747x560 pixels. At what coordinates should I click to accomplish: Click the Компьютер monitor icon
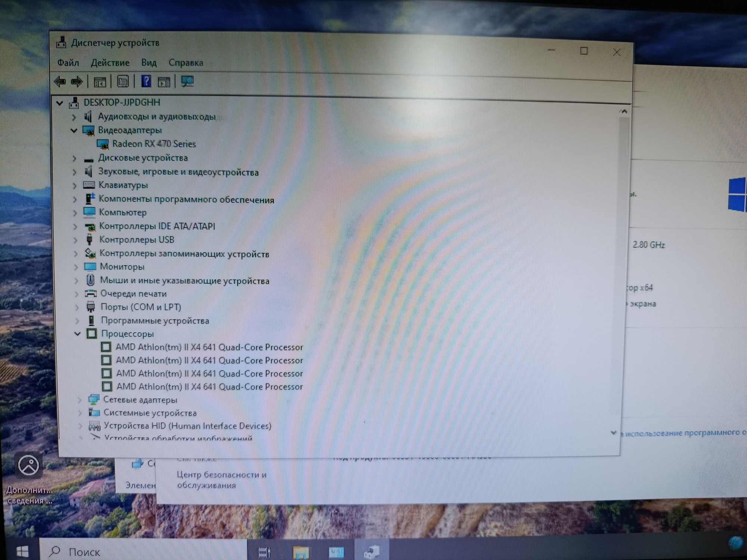click(89, 212)
